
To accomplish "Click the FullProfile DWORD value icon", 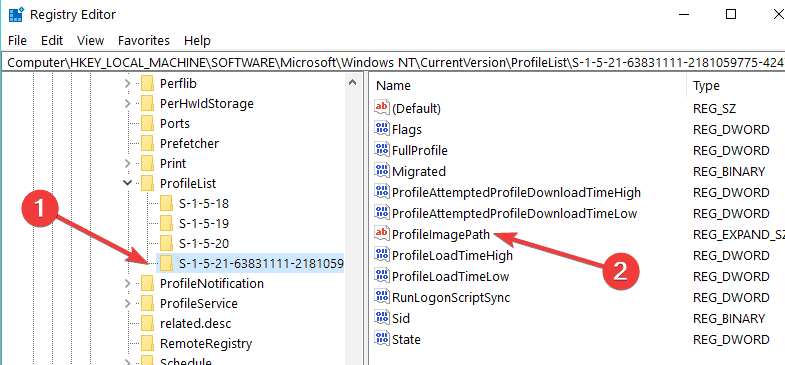I will coord(382,150).
